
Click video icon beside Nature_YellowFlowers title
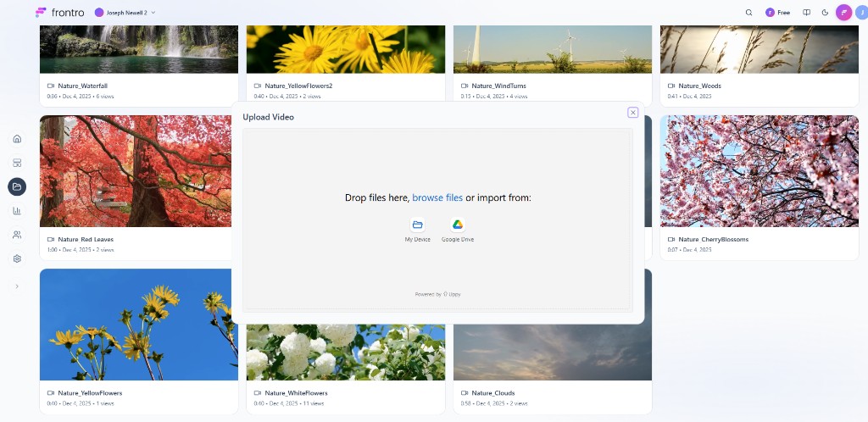(x=51, y=392)
